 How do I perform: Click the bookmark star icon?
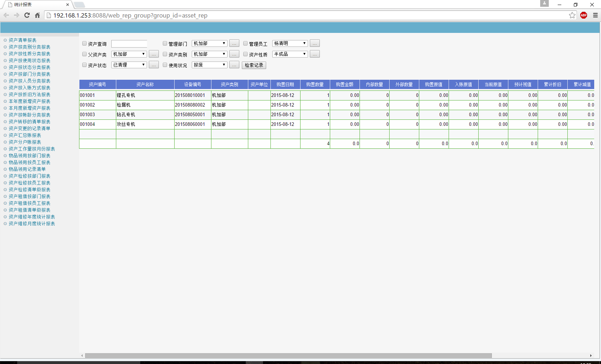click(x=572, y=15)
